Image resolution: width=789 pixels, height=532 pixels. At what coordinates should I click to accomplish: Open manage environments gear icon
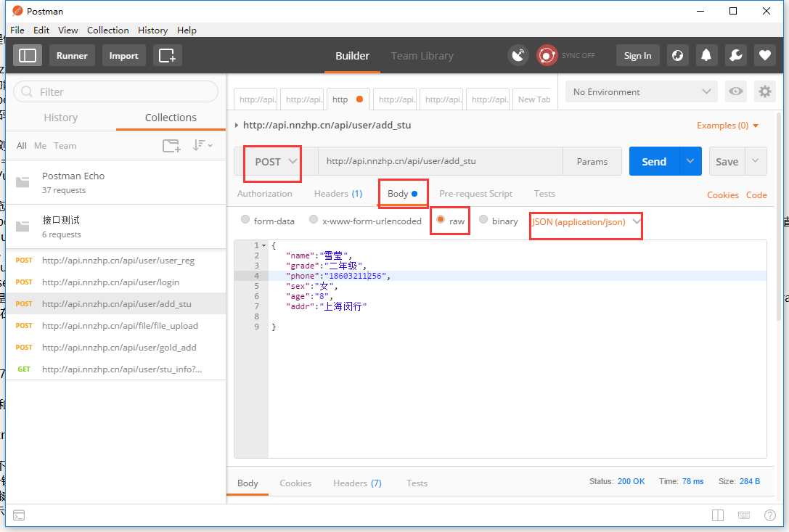(x=765, y=91)
